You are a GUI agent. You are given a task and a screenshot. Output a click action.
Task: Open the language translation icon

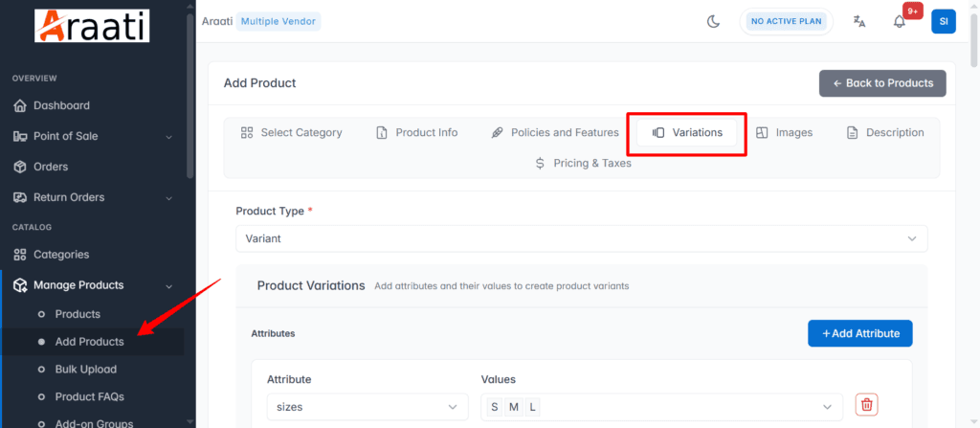click(x=859, y=21)
